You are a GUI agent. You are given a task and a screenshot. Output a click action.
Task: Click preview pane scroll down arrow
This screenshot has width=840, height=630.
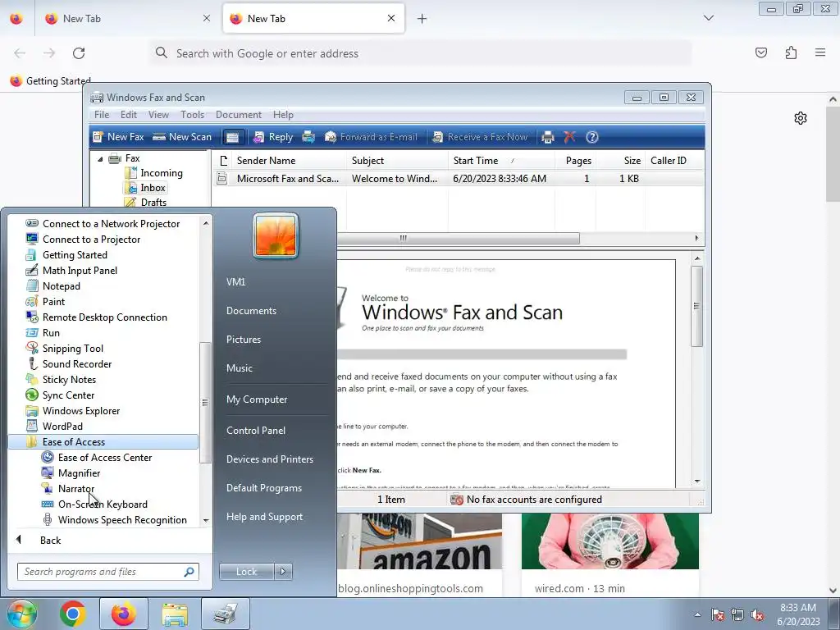pyautogui.click(x=697, y=481)
